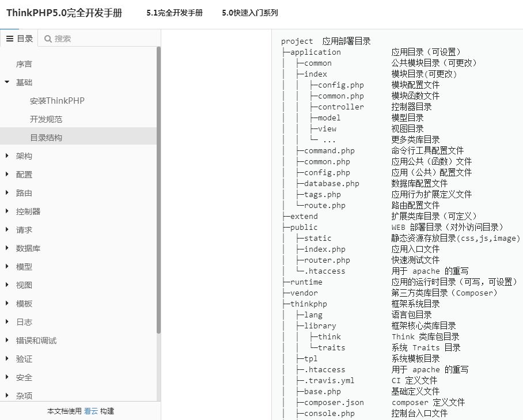Click the 控制台入口文件 description
523x420 pixels.
(419, 413)
